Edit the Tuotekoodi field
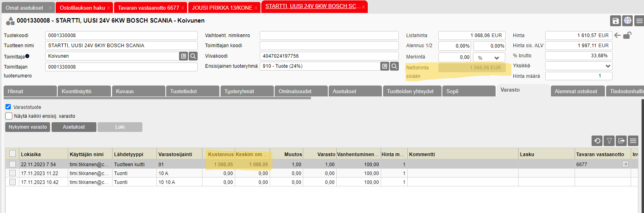This screenshot has width=644, height=213. coord(121,35)
